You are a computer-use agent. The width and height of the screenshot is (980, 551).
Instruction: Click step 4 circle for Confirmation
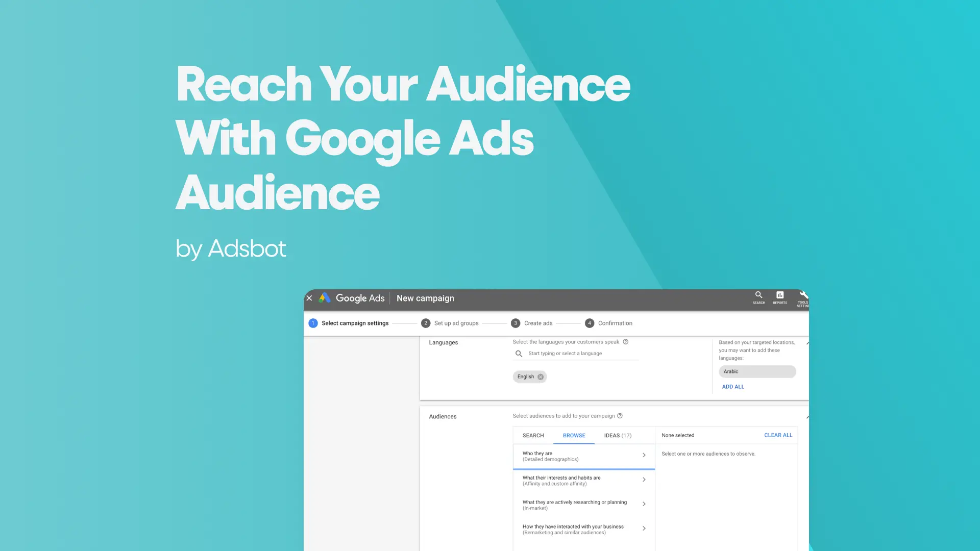[x=590, y=323]
